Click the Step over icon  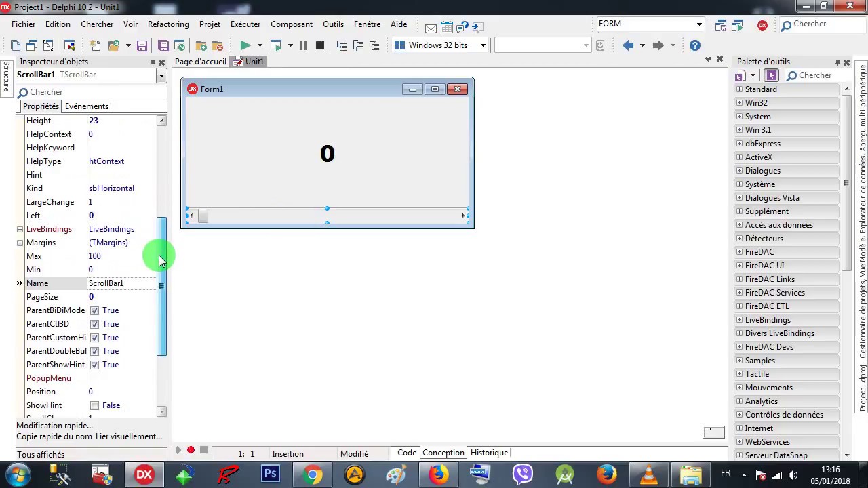(358, 45)
